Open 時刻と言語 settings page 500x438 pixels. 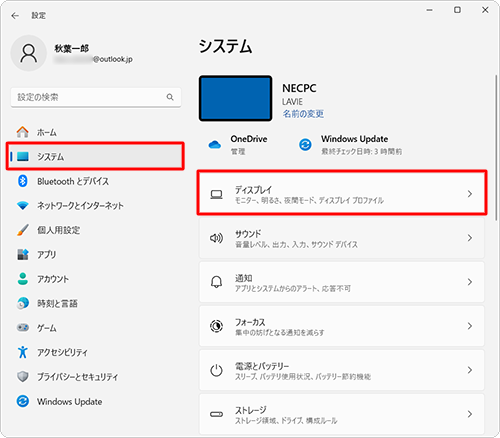tap(95, 303)
